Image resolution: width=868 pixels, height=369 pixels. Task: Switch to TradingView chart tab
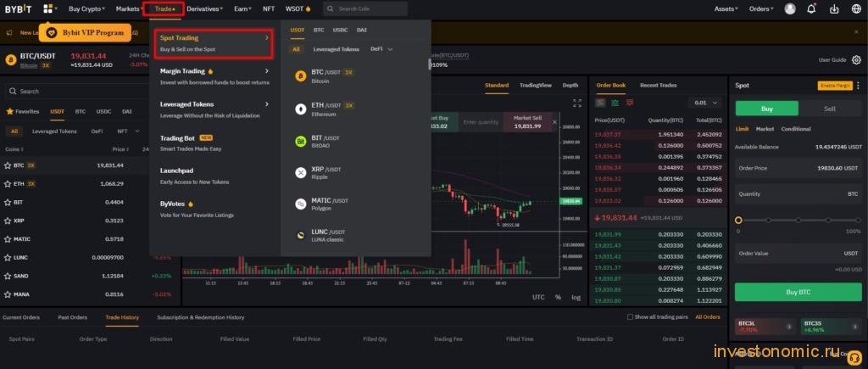click(536, 86)
